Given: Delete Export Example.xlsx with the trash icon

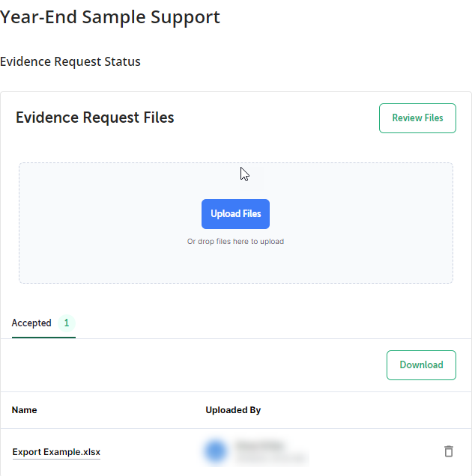Looking at the screenshot, I should coord(449,451).
